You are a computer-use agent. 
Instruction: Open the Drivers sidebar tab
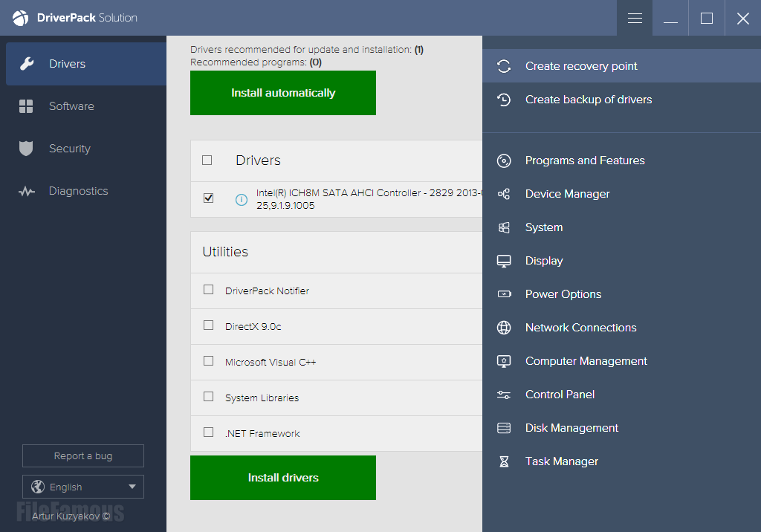pyautogui.click(x=86, y=64)
